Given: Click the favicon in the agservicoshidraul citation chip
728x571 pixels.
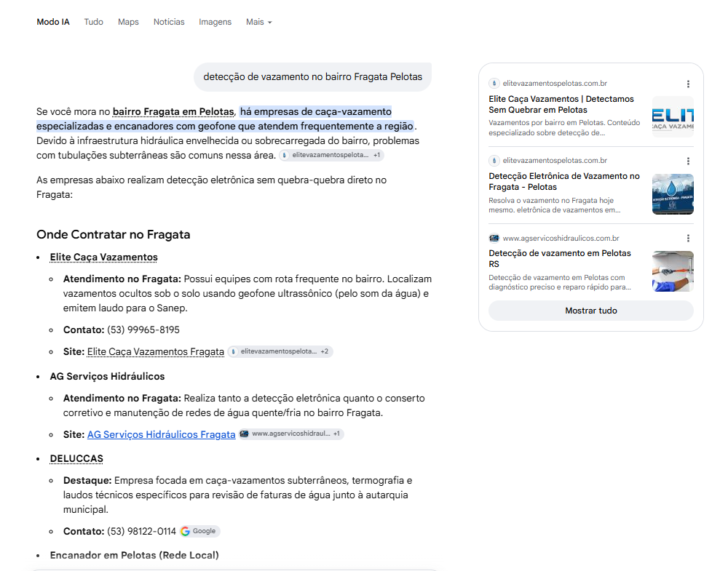Looking at the screenshot, I should 244,434.
